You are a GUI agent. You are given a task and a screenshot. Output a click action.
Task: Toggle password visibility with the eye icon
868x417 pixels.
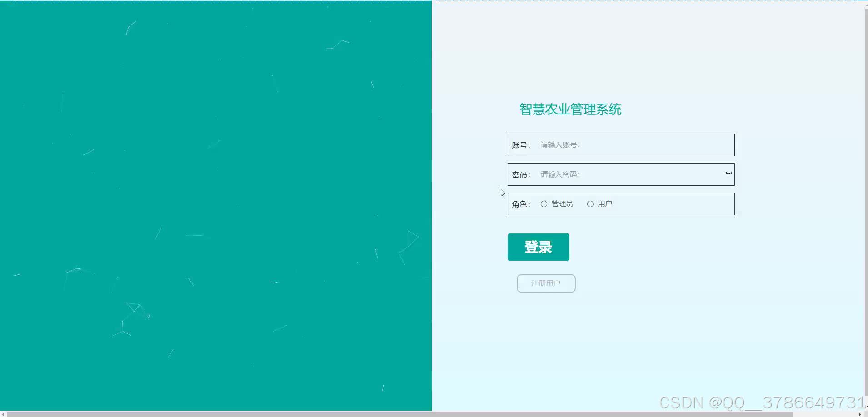tap(728, 173)
